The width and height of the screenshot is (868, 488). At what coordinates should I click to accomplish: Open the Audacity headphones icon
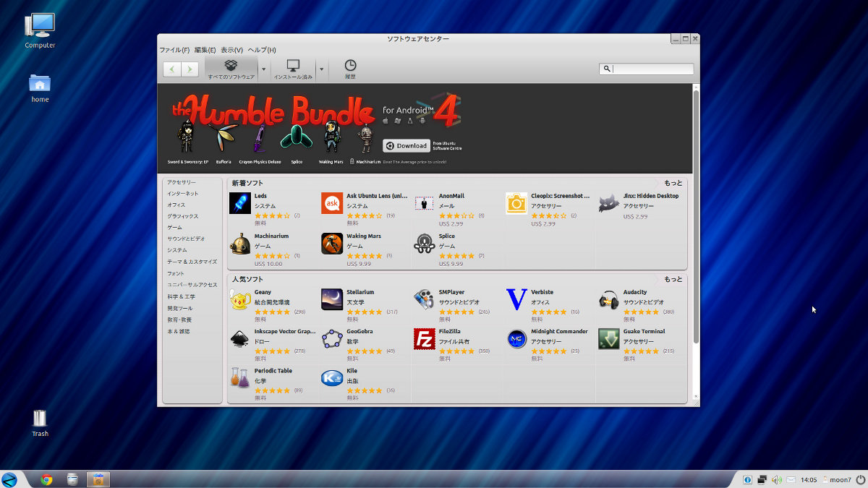pos(609,299)
